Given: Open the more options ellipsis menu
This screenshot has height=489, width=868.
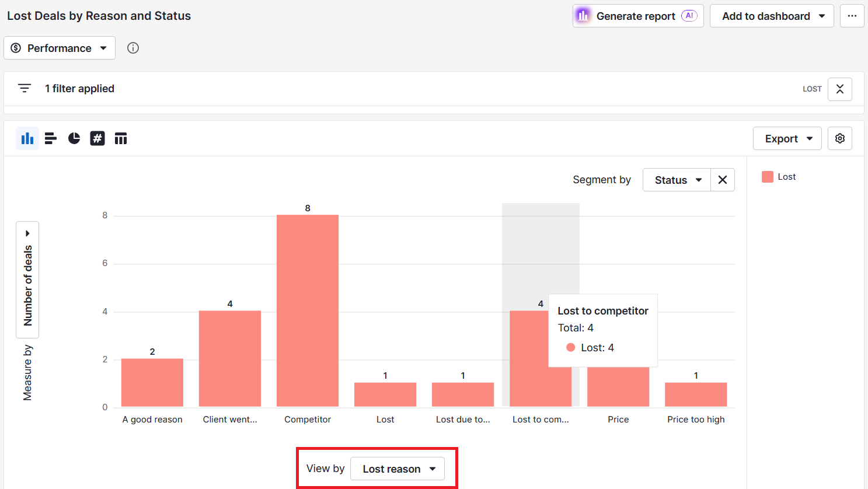Looking at the screenshot, I should 852,16.
